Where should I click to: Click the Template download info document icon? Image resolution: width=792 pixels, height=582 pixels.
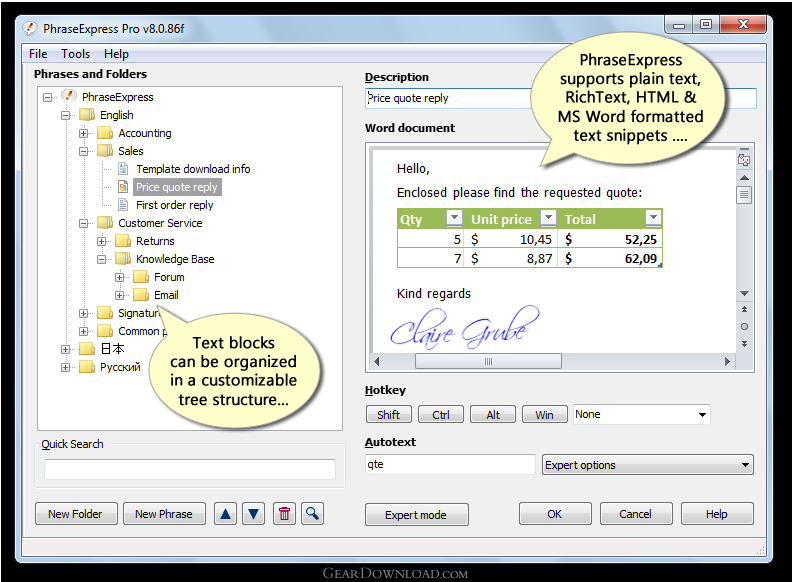pyautogui.click(x=123, y=168)
